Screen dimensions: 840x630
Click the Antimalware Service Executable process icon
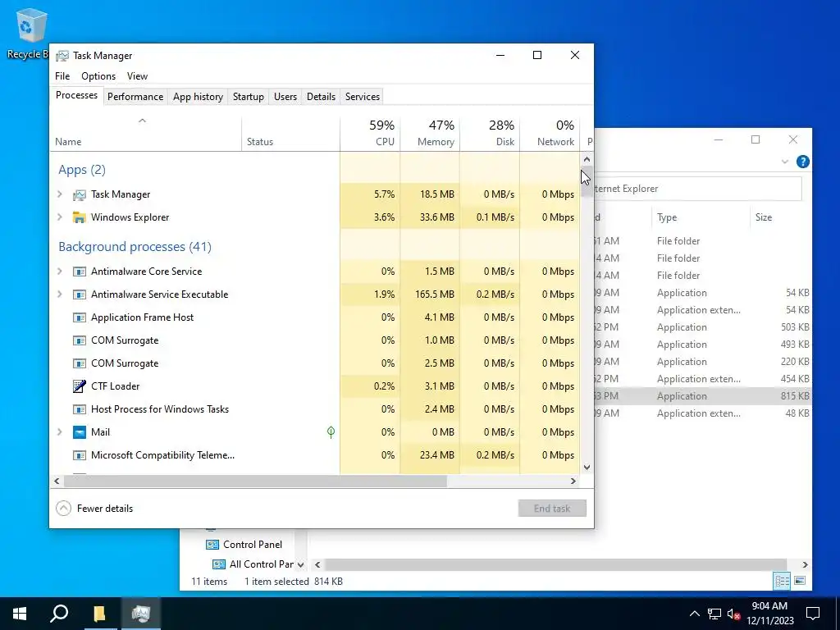80,294
